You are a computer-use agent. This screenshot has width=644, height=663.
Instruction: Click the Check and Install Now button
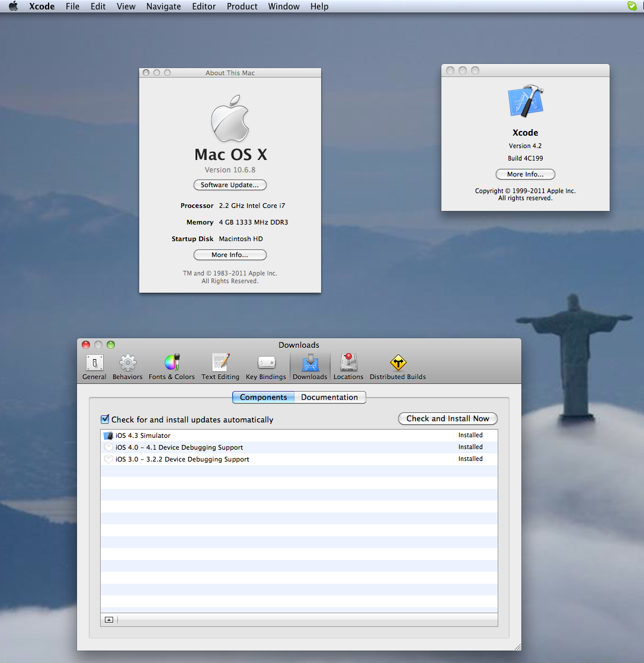tap(447, 419)
